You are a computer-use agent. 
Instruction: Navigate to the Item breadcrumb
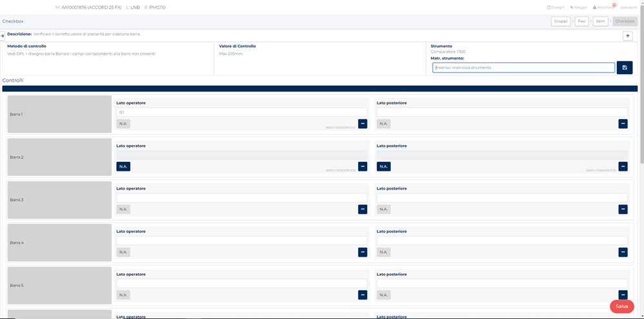click(600, 21)
